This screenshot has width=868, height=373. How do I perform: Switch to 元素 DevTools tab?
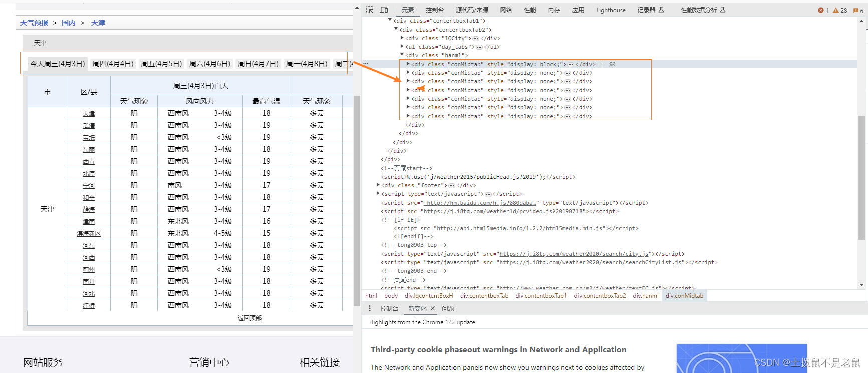tap(408, 10)
